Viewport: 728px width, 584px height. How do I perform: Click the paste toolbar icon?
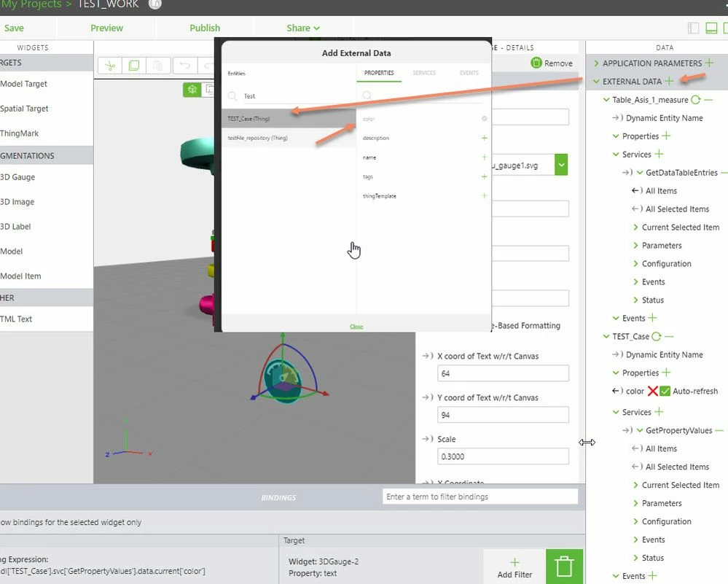158,66
